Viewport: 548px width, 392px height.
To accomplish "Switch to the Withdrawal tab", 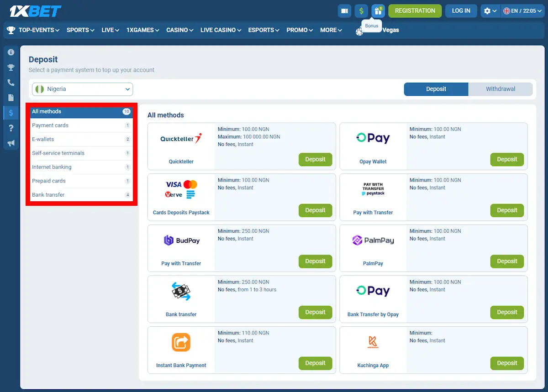I will 501,89.
